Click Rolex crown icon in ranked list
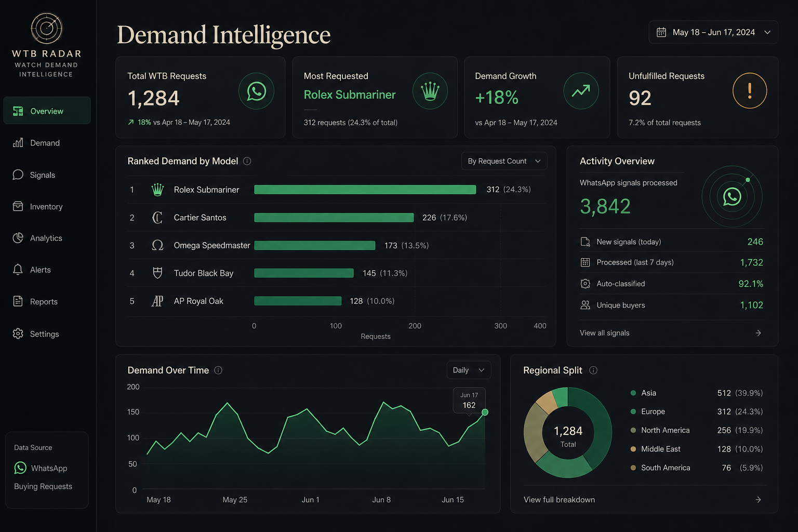This screenshot has height=532, width=798. pos(157,190)
